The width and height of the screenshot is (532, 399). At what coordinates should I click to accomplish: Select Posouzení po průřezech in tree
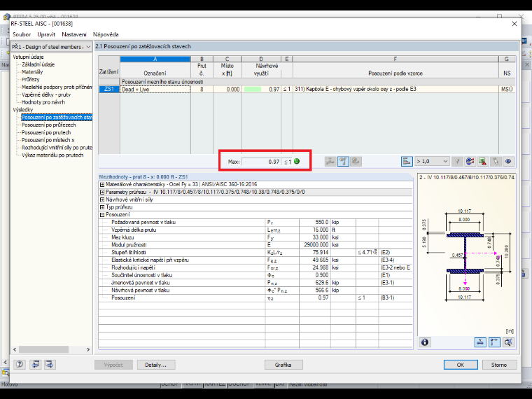coord(48,125)
